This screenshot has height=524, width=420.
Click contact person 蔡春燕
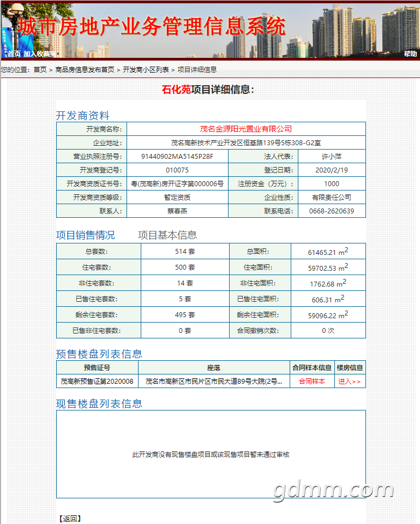click(x=177, y=211)
